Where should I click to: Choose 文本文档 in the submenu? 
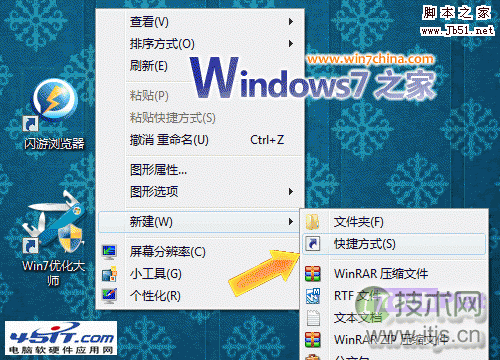click(394, 318)
